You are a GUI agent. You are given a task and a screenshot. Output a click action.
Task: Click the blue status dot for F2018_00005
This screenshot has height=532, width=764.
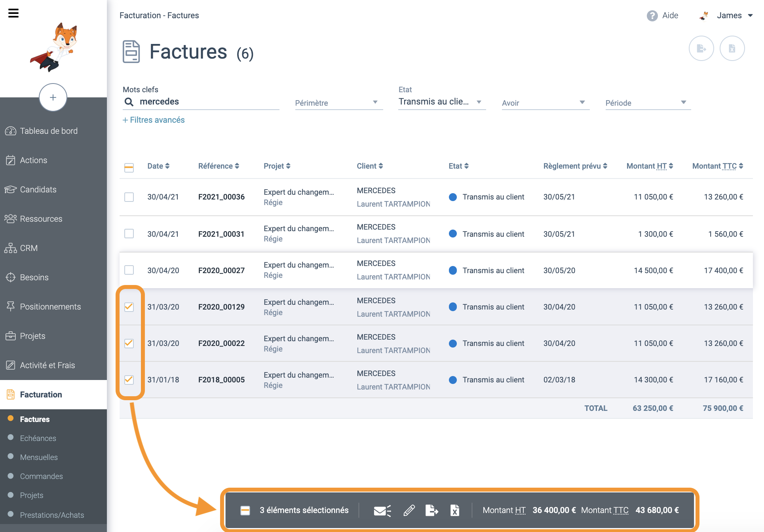[453, 380]
